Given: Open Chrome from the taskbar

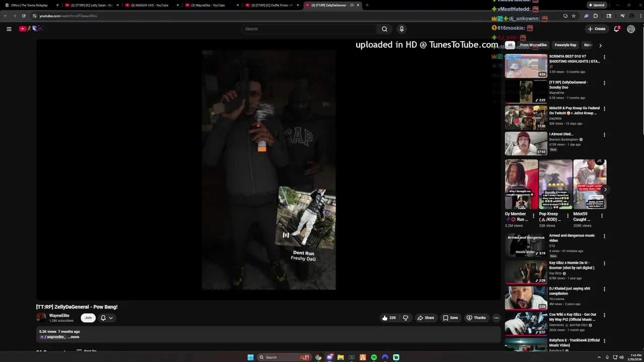Looking at the screenshot, I should (x=318, y=357).
